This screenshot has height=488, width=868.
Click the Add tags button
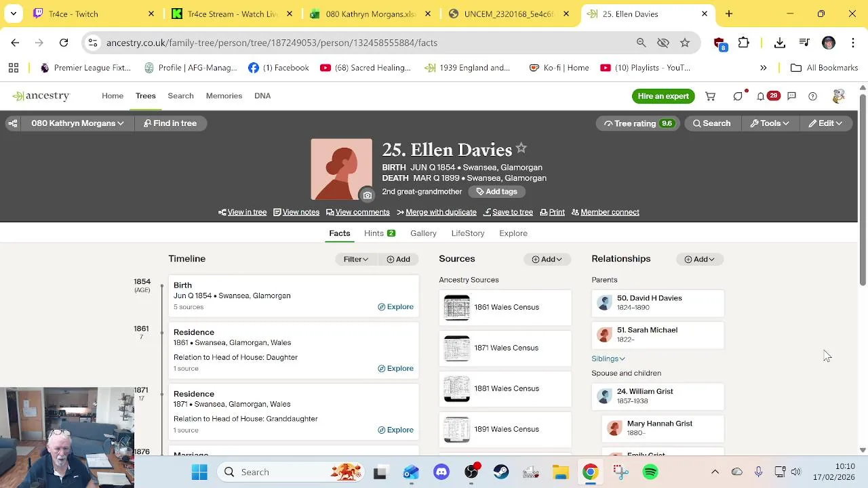pyautogui.click(x=496, y=192)
